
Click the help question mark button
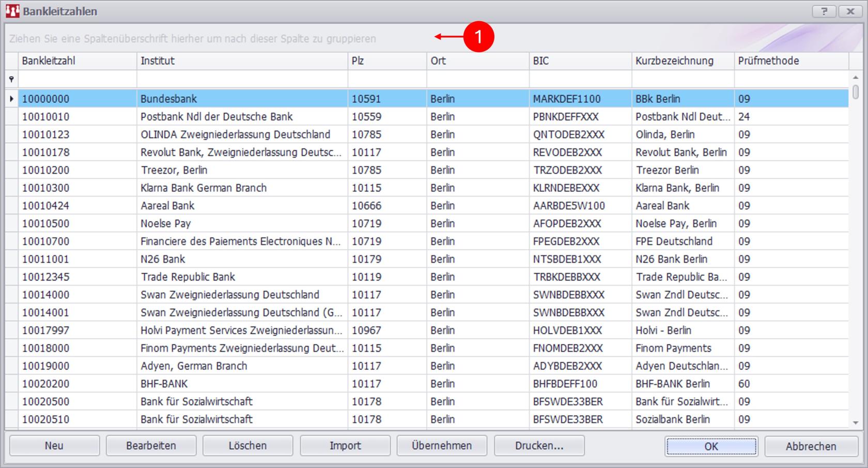[x=824, y=11]
